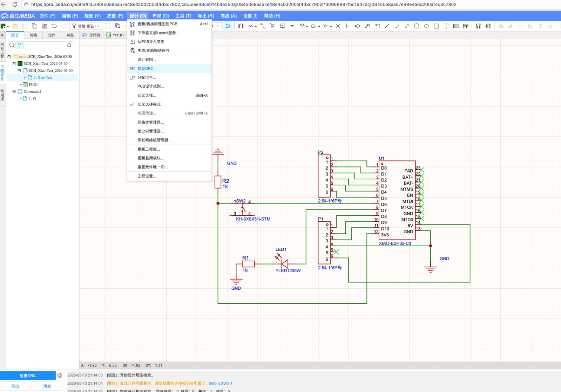Click the project tree search input field
Image resolution: width=561 pixels, height=392 pixels.
45,45
